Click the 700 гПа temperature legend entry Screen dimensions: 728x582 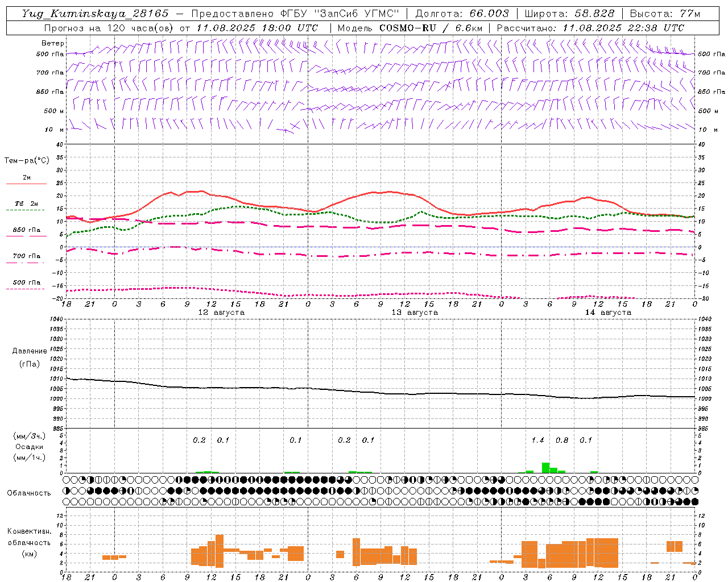(x=27, y=256)
